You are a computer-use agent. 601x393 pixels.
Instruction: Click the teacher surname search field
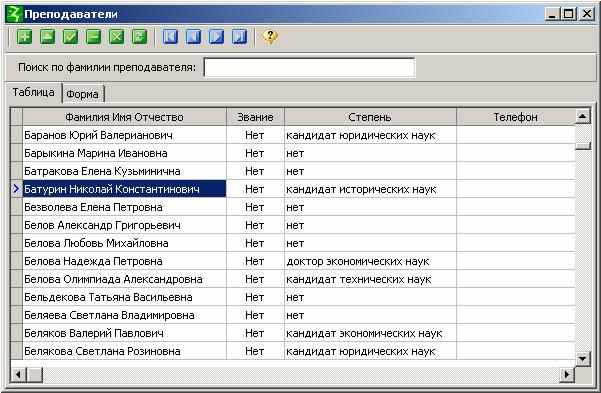(309, 68)
